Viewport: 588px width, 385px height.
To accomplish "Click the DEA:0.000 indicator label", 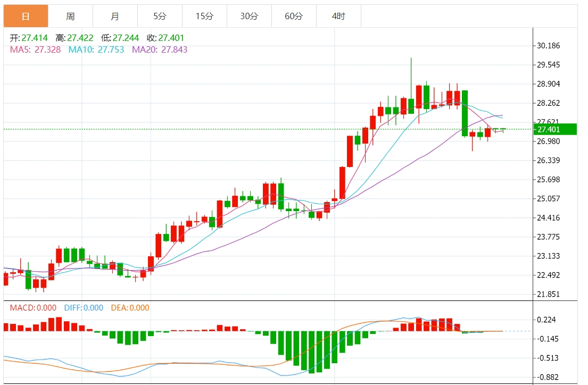I will pos(130,308).
